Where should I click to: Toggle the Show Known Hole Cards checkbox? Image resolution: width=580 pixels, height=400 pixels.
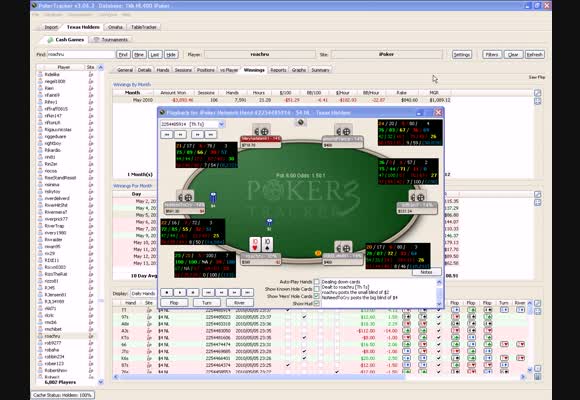pos(316,289)
